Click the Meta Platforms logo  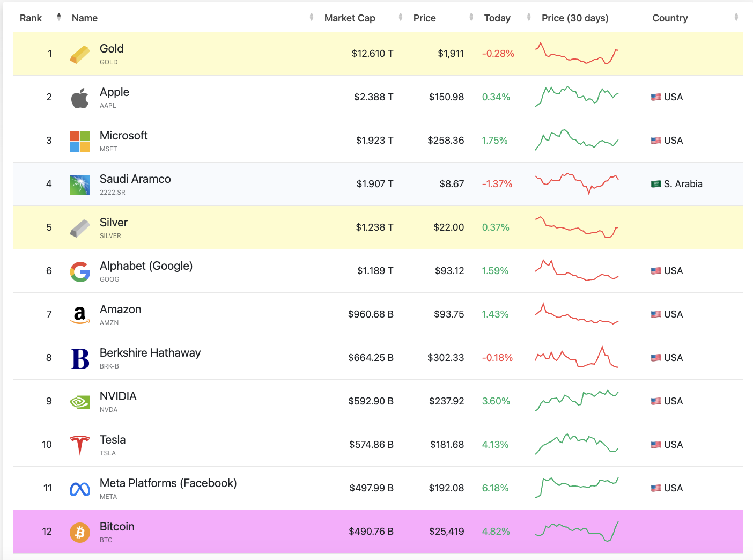[80, 489]
